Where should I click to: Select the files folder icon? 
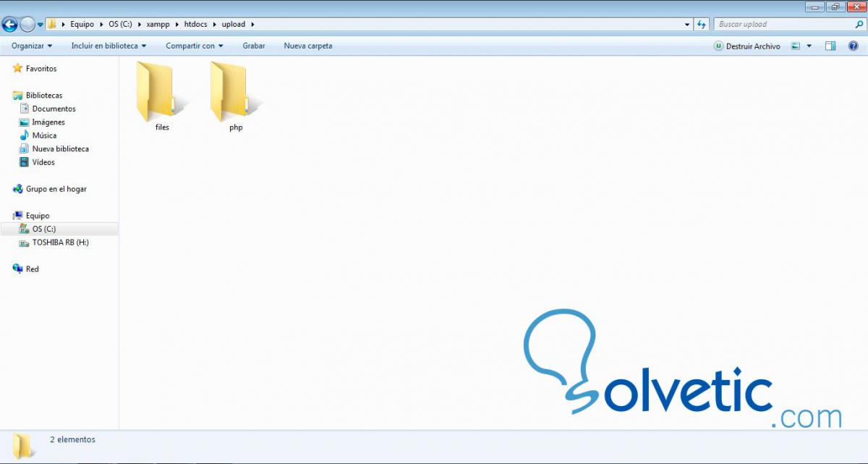pyautogui.click(x=161, y=92)
